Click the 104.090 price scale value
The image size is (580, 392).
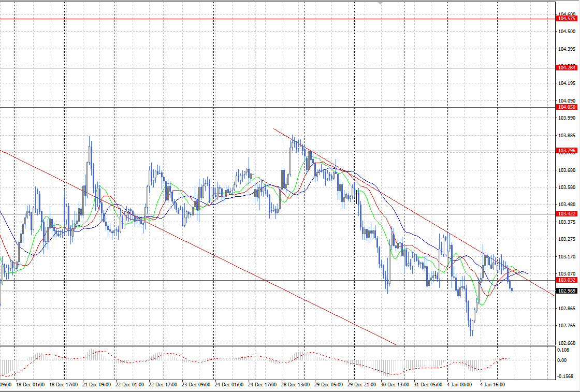point(567,100)
